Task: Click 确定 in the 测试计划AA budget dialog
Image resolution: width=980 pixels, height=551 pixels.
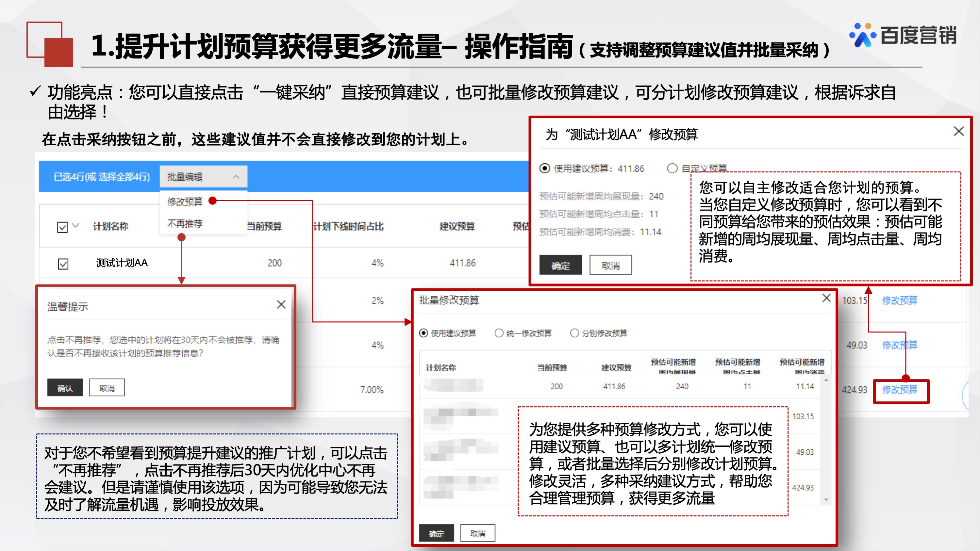Action: click(x=560, y=265)
